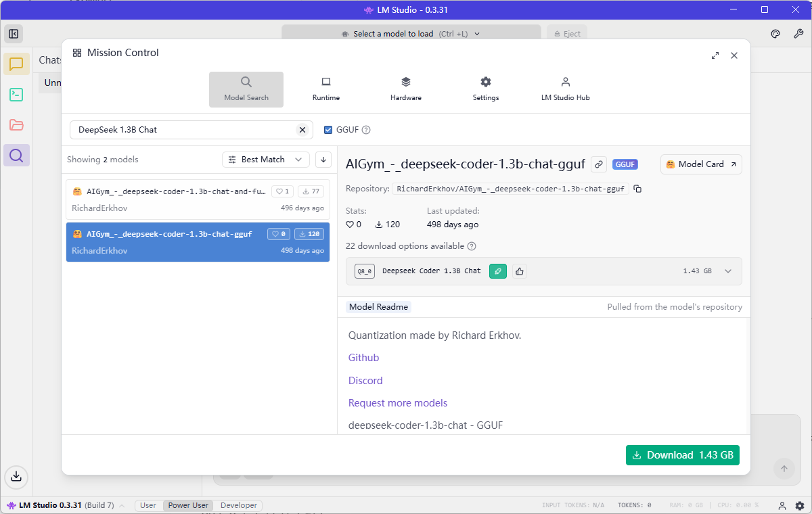Open the Select a model to load dropdown
Viewport: 812px width, 514px height.
pyautogui.click(x=411, y=34)
